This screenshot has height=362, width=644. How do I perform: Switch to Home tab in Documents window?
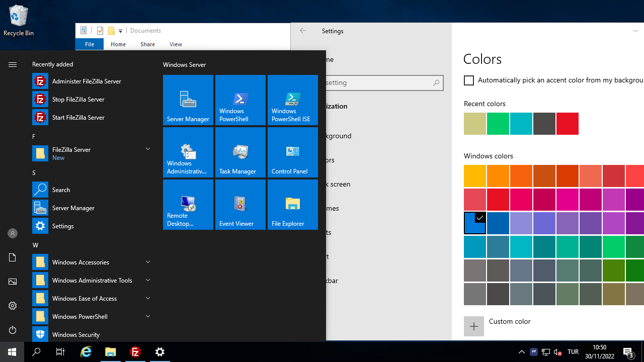[118, 44]
